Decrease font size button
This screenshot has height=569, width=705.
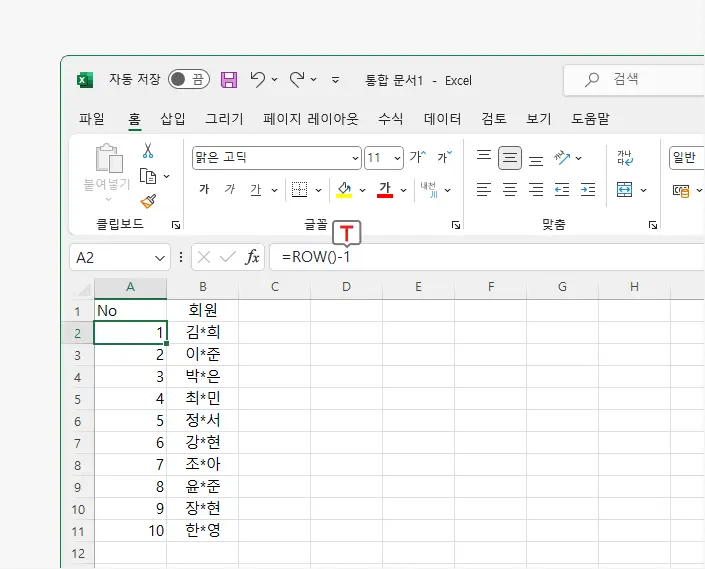coord(444,157)
